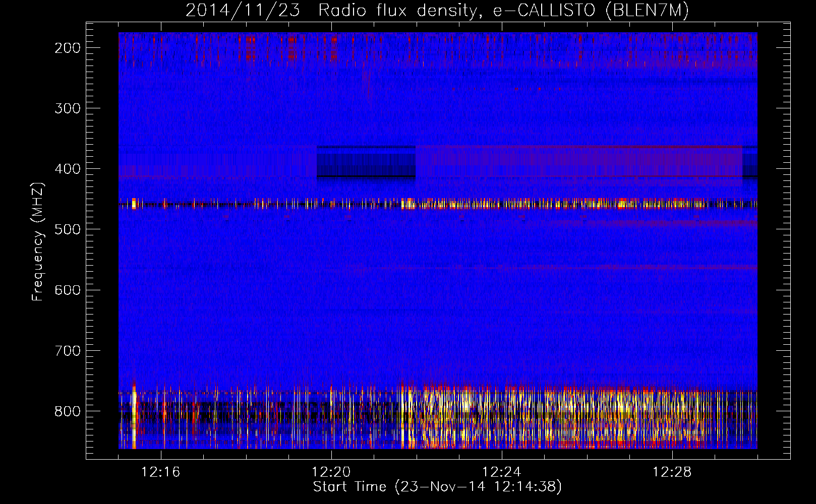Image resolution: width=816 pixels, height=504 pixels.
Task: Click the 800 frequency tick label
Action: tap(68, 411)
